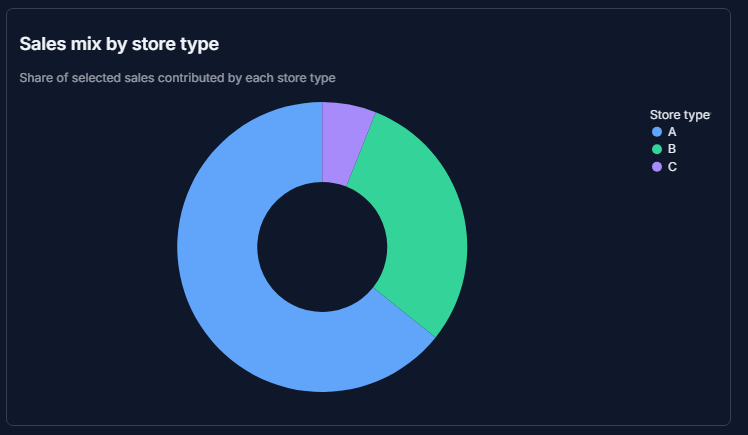Click the purple C legend dot
The image size is (748, 435).
657,167
